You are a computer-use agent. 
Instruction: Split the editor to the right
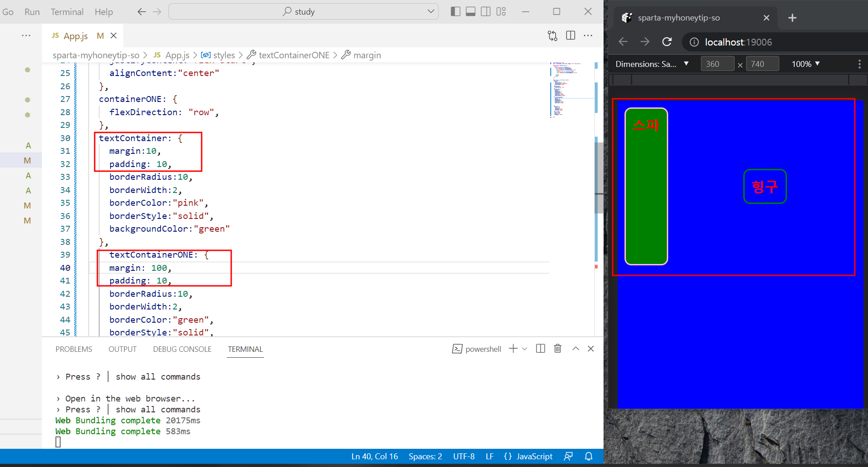(x=570, y=36)
